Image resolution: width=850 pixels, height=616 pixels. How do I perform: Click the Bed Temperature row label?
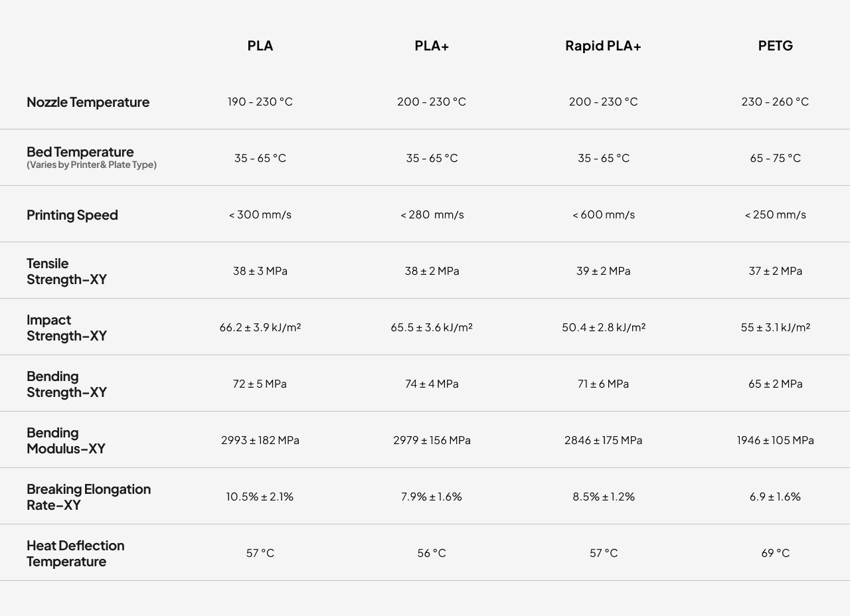point(80,152)
